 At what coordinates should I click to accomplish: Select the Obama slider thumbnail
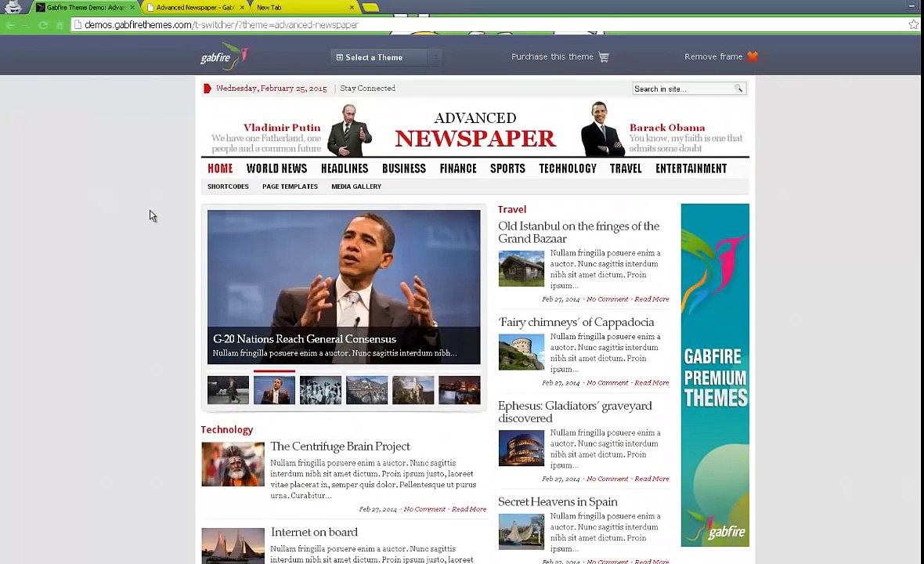click(x=274, y=390)
